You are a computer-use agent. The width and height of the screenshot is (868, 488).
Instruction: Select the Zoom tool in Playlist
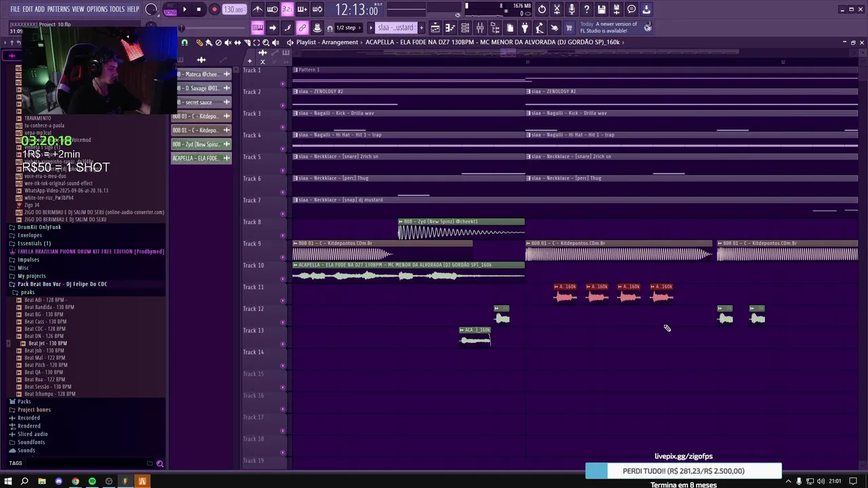[266, 43]
